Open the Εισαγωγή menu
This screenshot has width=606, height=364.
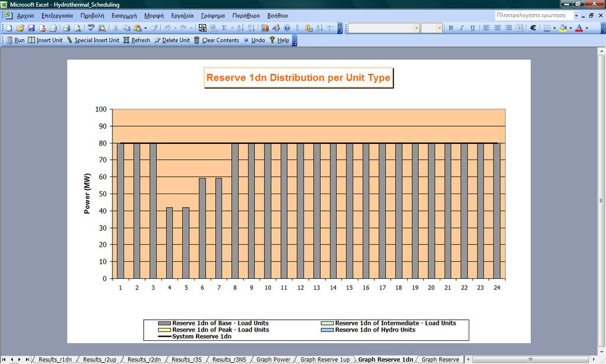click(x=124, y=15)
